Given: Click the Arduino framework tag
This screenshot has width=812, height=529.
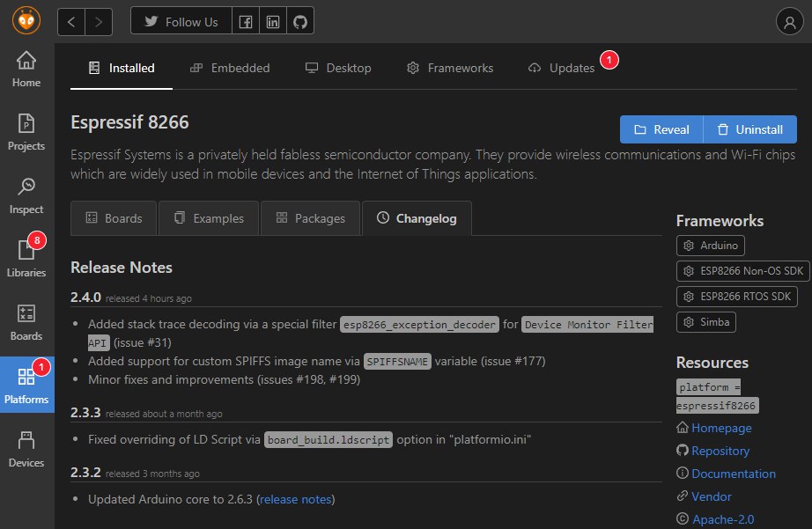Looking at the screenshot, I should [x=711, y=246].
